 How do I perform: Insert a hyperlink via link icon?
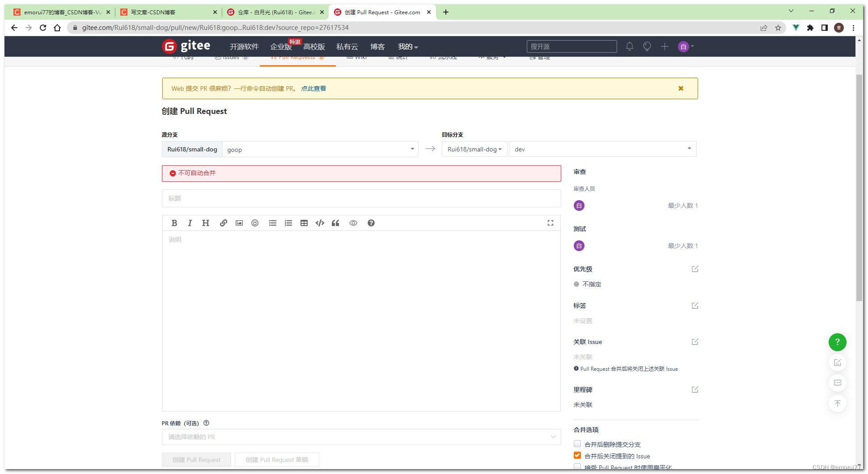point(223,223)
